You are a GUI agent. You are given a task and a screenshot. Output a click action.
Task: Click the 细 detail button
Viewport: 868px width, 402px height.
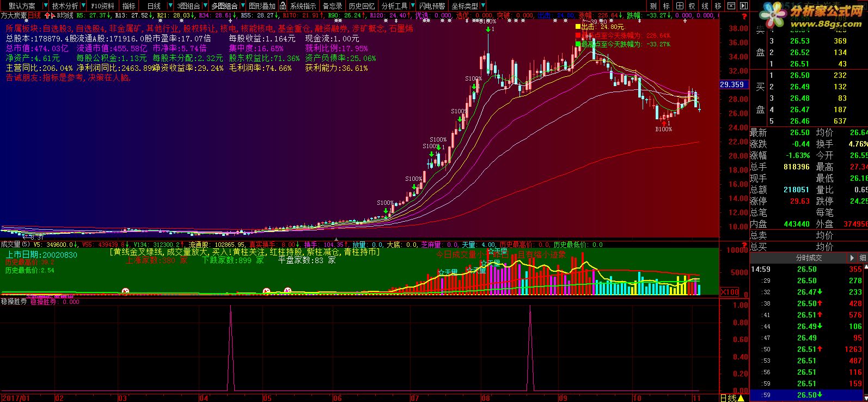(863, 258)
